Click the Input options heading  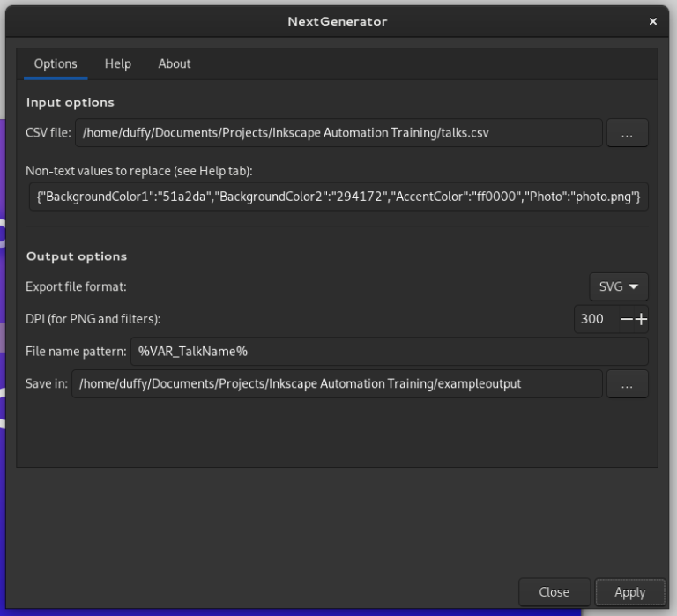[x=71, y=102]
